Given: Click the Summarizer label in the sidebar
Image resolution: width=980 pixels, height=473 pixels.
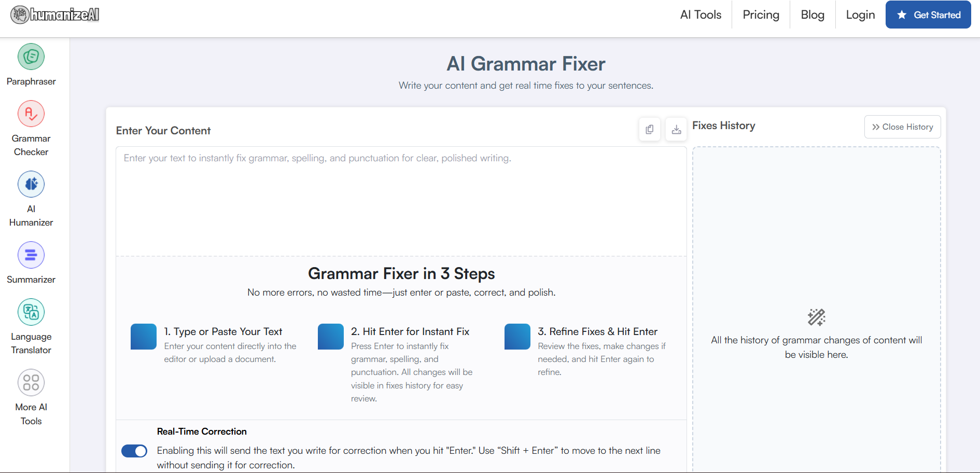Looking at the screenshot, I should (31, 280).
